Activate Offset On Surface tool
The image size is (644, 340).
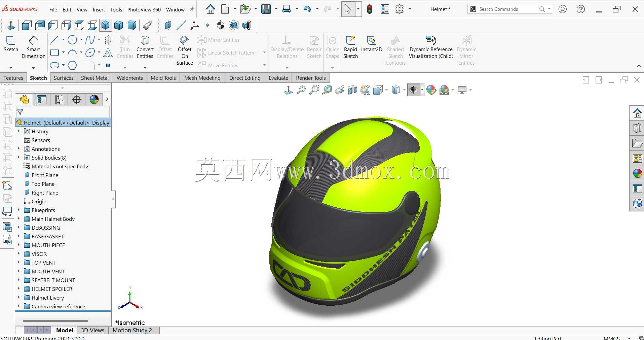pyautogui.click(x=185, y=50)
